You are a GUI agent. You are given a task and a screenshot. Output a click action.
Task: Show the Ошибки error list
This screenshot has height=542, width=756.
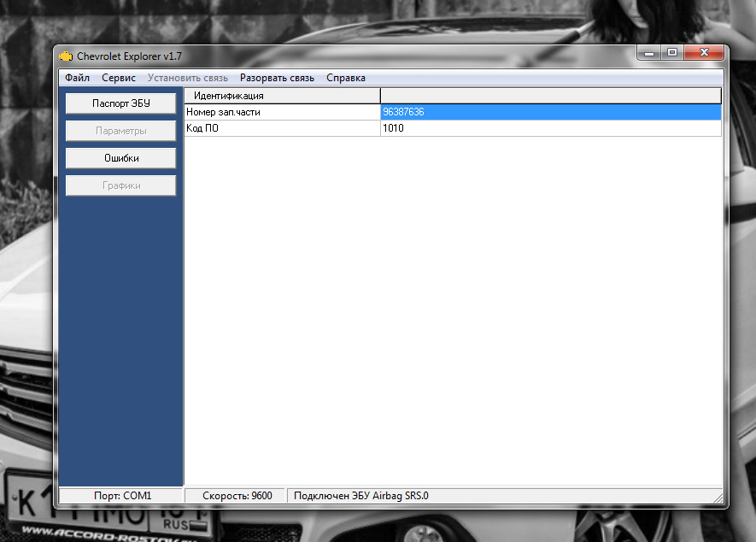tap(121, 158)
